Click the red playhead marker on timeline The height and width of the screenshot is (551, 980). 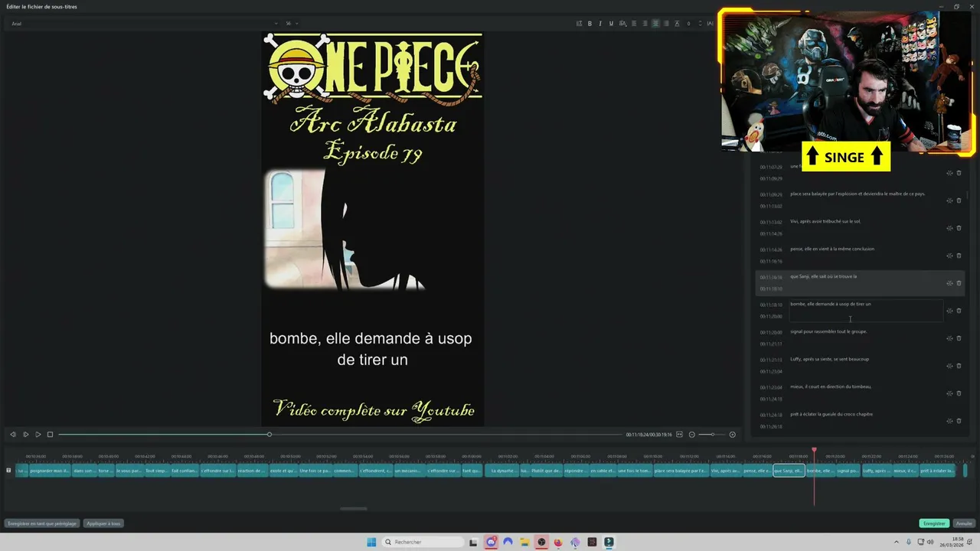tap(814, 451)
